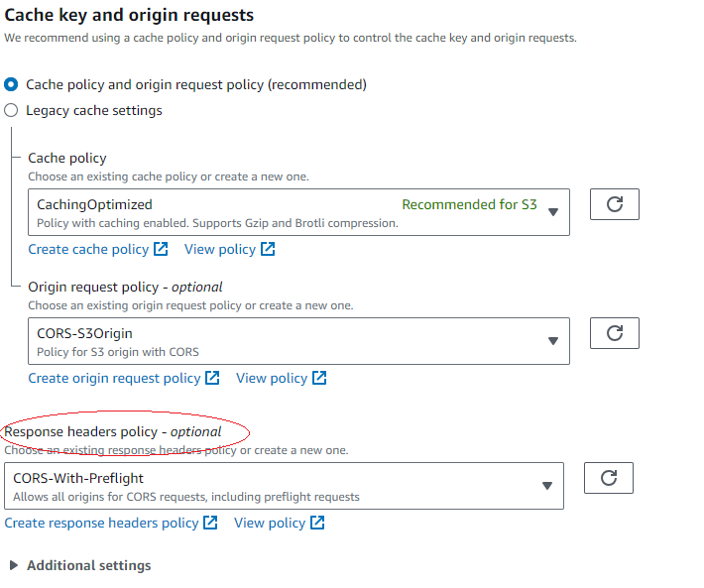Click external icon beside Create response headers policy
Viewport: 704px width, 588px height.
tap(210, 523)
